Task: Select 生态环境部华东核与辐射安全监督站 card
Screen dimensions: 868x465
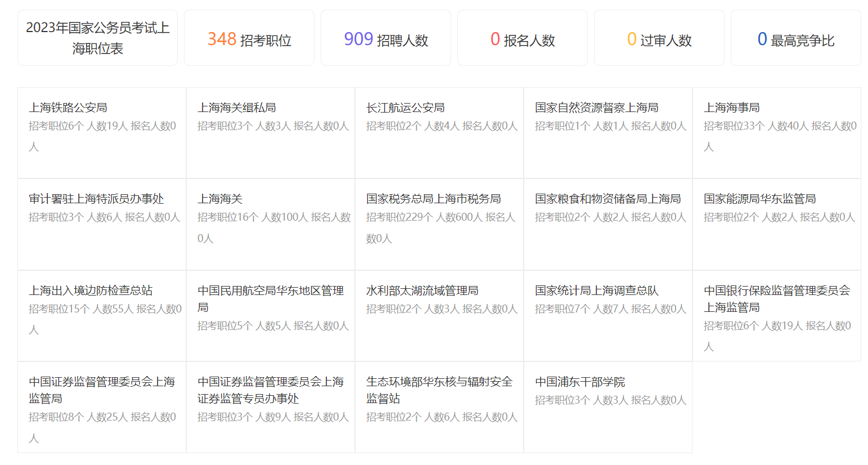Action: click(439, 408)
